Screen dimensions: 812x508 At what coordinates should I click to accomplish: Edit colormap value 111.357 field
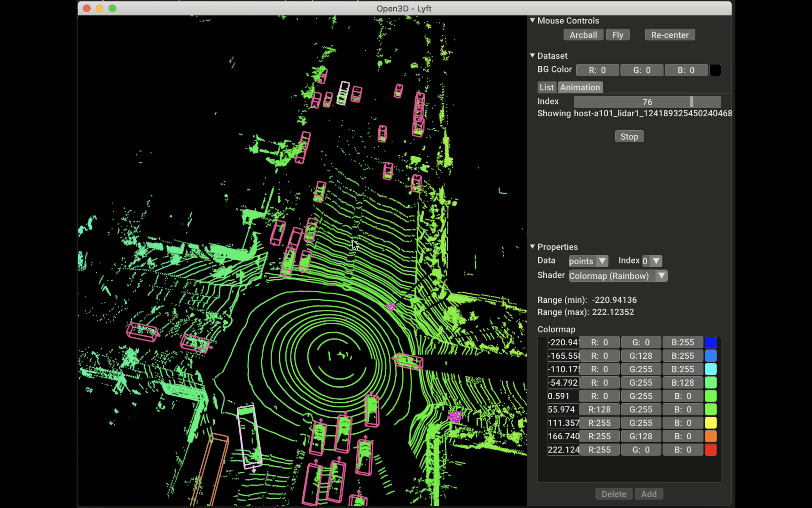point(563,423)
